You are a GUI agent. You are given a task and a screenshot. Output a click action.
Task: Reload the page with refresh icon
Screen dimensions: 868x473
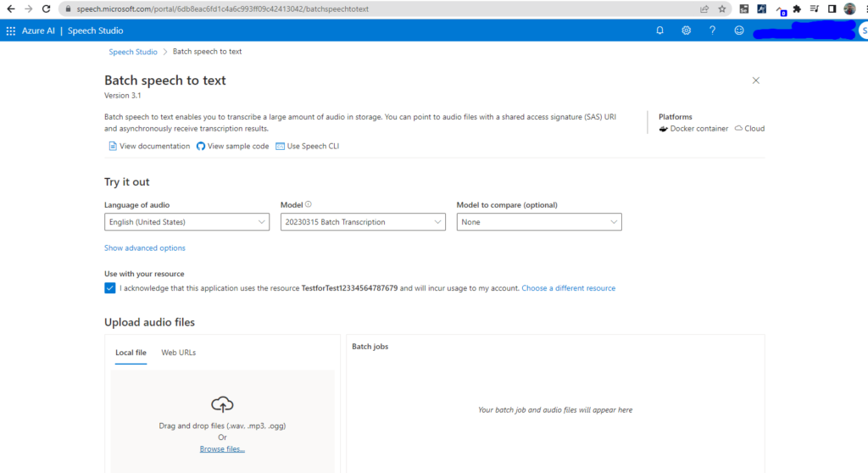[46, 8]
